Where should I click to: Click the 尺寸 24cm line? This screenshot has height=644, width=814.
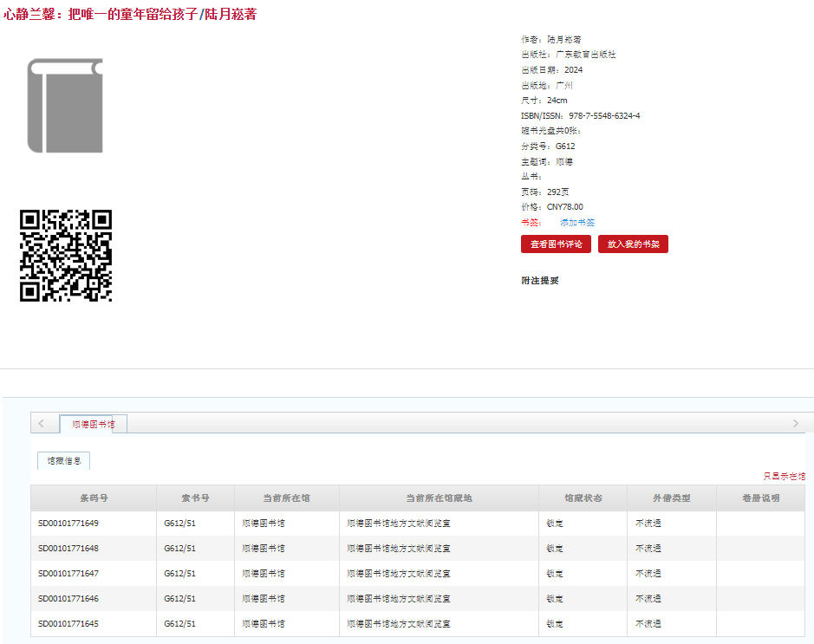[544, 101]
